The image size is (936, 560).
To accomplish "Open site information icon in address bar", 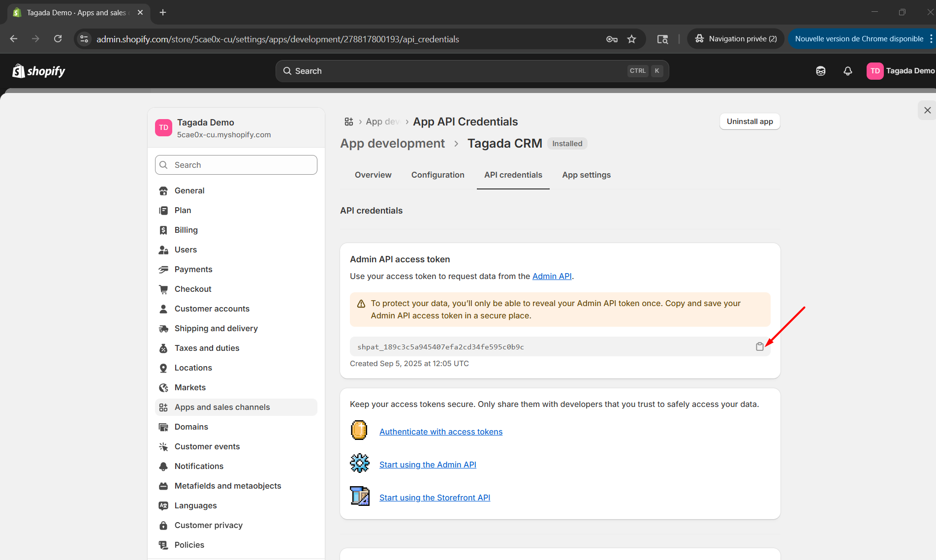I will [x=84, y=39].
